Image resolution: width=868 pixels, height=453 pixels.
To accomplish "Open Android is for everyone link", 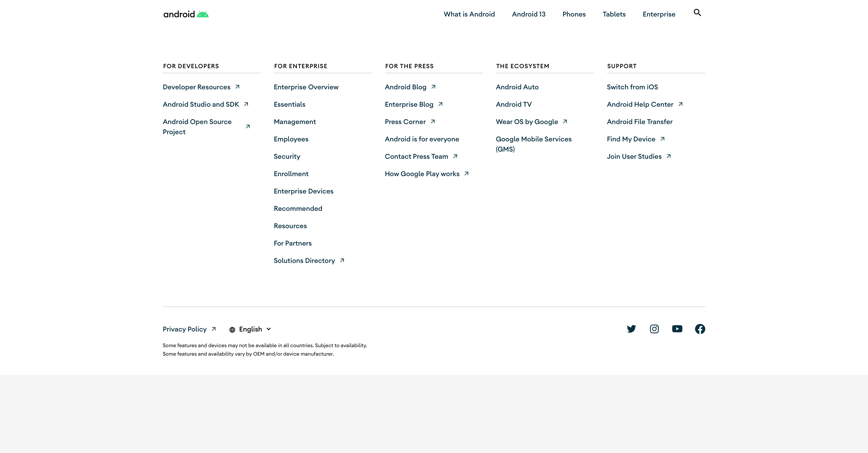I will click(x=422, y=139).
